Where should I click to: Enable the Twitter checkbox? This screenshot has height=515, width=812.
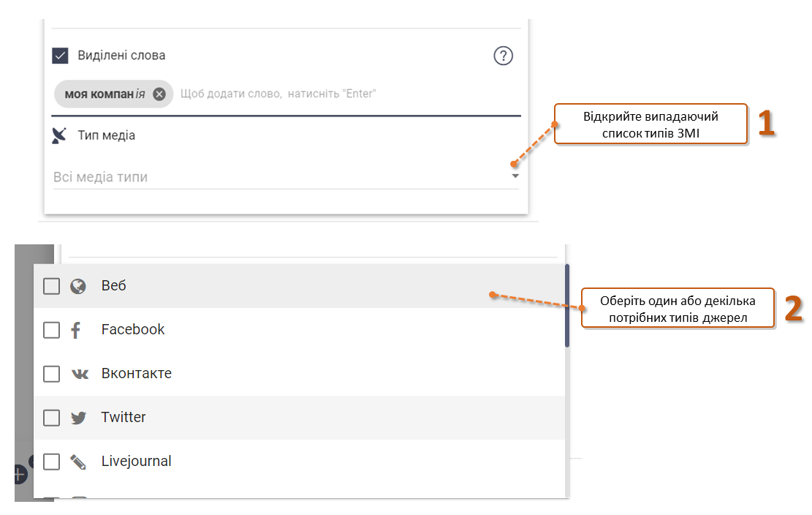(51, 418)
